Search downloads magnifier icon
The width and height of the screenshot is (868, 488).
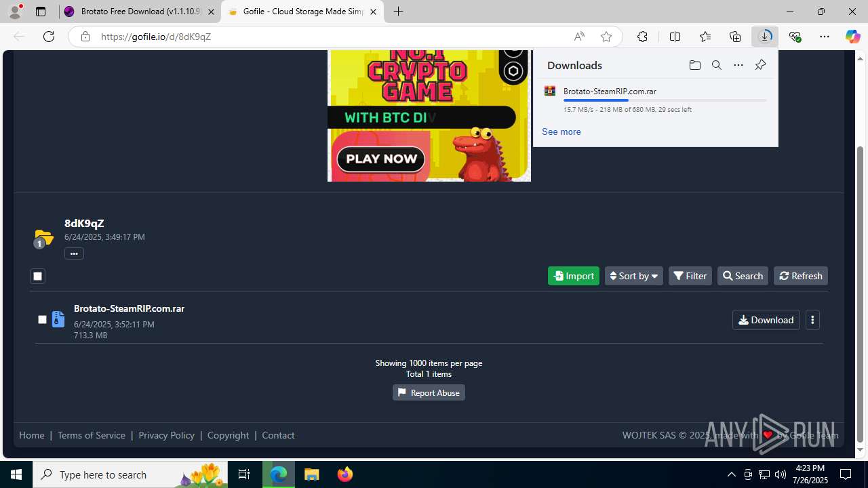coord(716,65)
